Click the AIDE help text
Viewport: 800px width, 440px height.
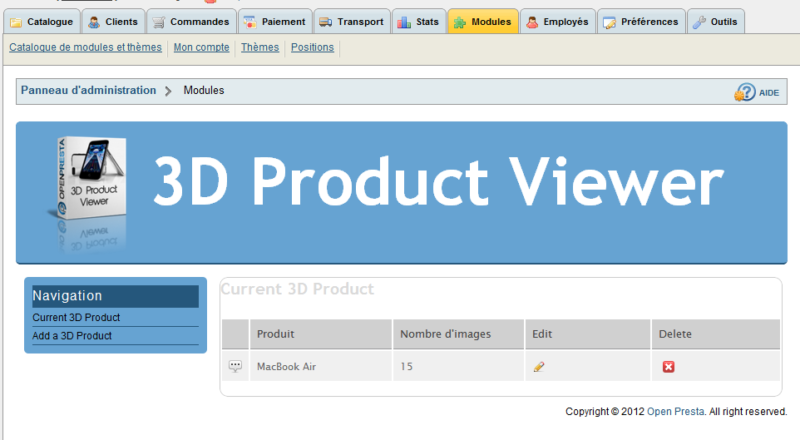(x=769, y=93)
